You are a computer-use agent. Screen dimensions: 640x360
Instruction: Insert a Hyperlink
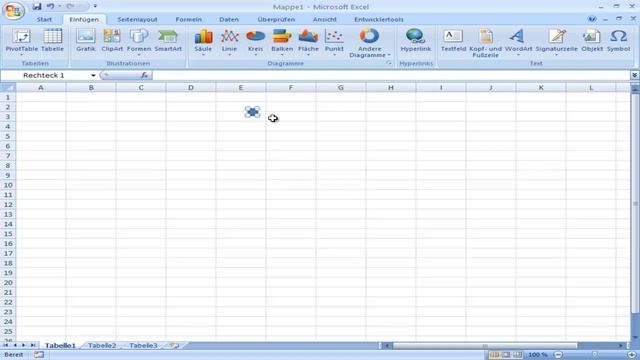point(416,41)
